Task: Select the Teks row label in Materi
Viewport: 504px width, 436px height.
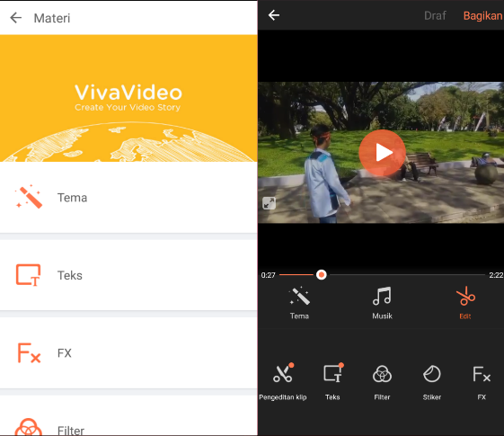Action: click(70, 275)
